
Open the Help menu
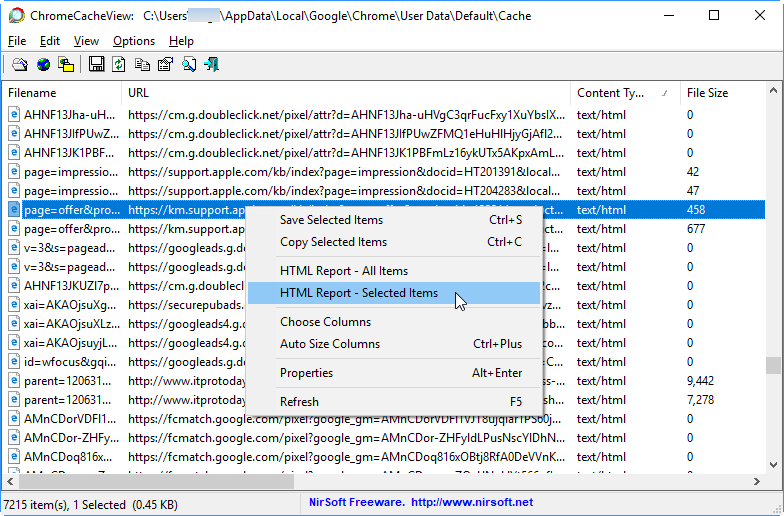(x=181, y=41)
